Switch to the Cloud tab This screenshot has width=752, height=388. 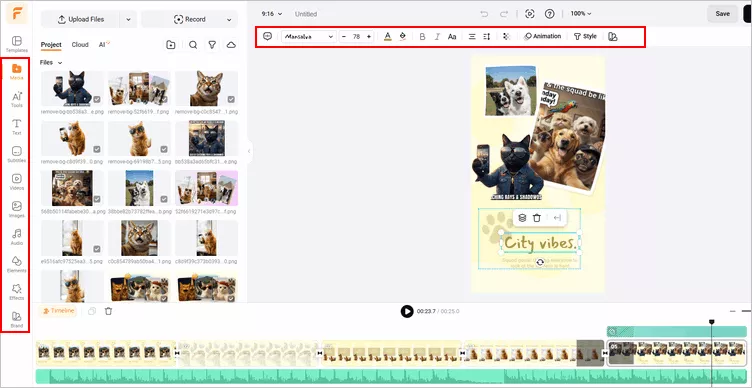[80, 45]
